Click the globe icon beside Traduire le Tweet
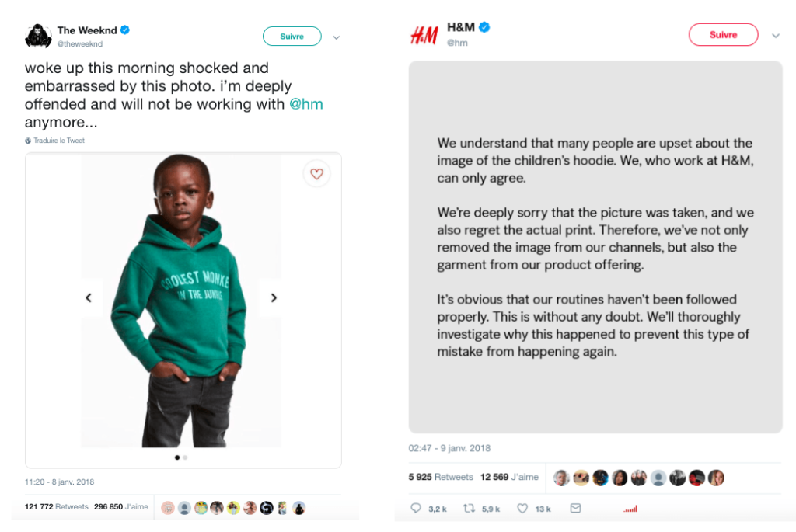This screenshot has width=796, height=532. pos(28,141)
